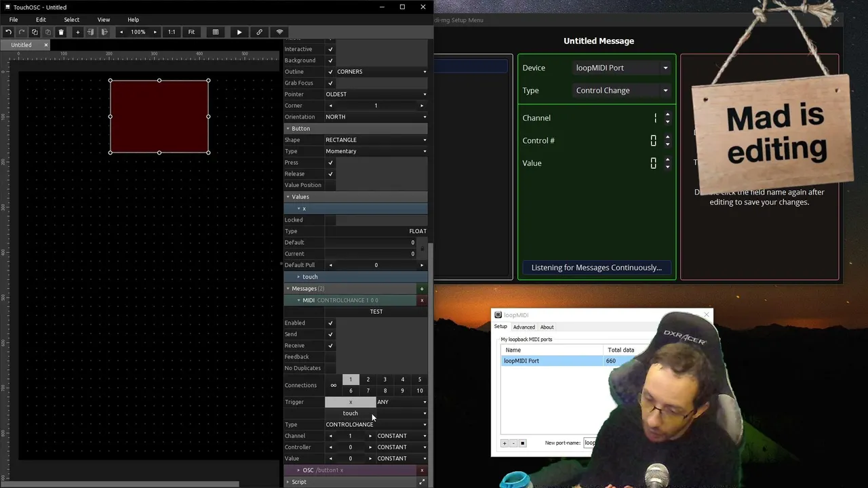Toggle the grid icon in the toolbar

click(x=216, y=32)
